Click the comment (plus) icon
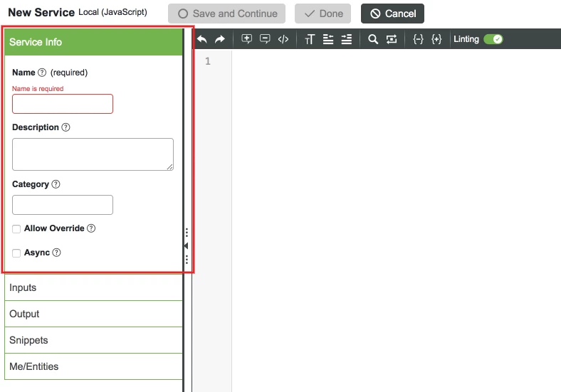The image size is (561, 392). 246,39
